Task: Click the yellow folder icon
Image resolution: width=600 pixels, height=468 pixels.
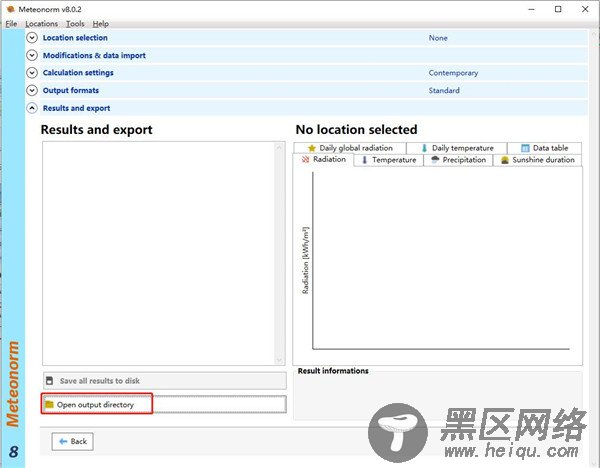Action: click(49, 404)
